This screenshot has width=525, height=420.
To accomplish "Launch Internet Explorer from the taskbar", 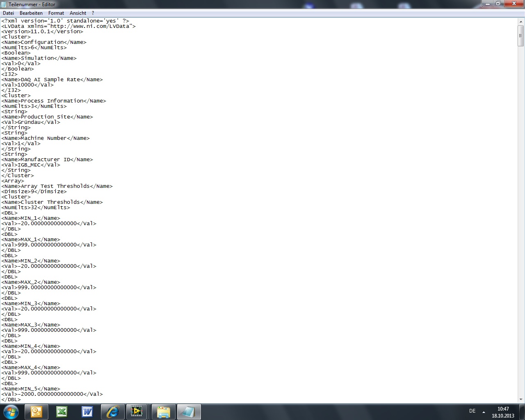I will (113, 412).
